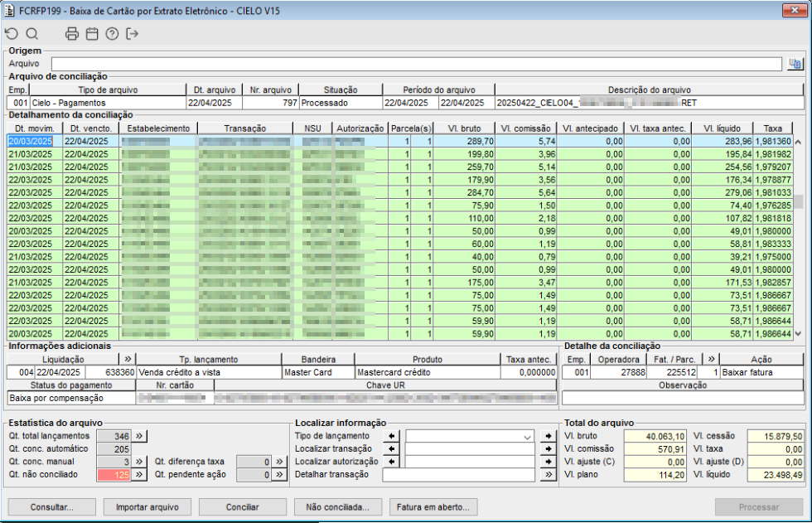812x523 pixels.
Task: Click the exit door toolbar icon
Action: pyautogui.click(x=133, y=34)
